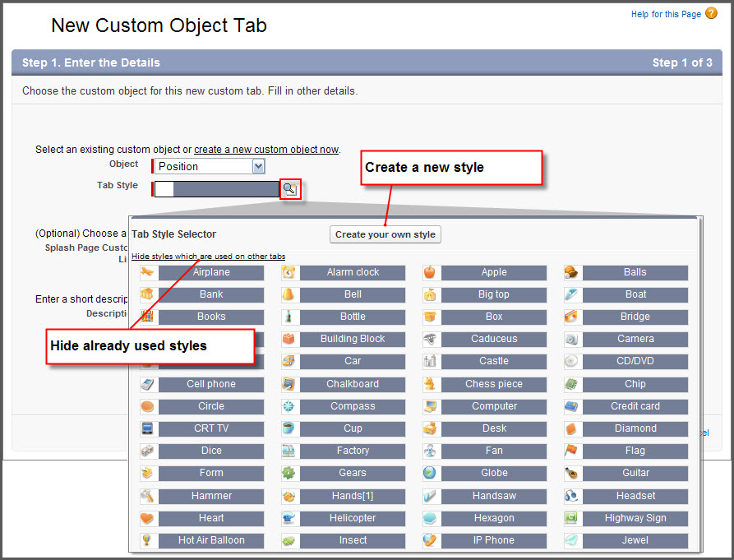Pick the Flag style label
The width and height of the screenshot is (734, 560).
[635, 451]
